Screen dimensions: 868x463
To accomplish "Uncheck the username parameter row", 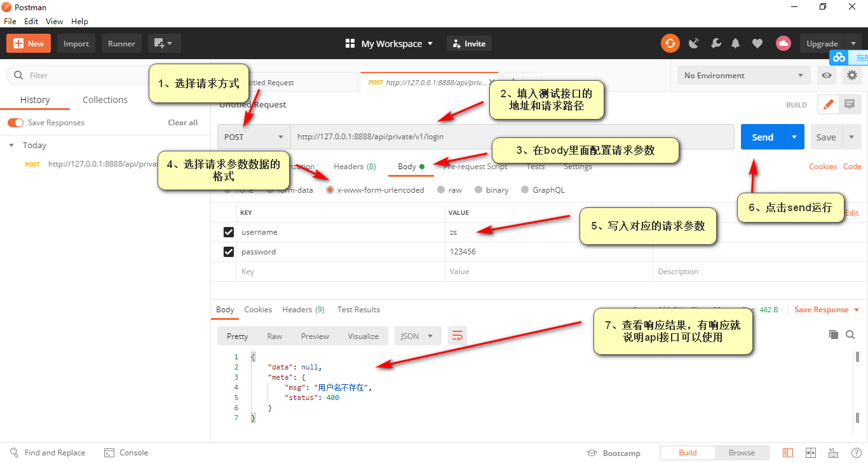I will click(228, 231).
